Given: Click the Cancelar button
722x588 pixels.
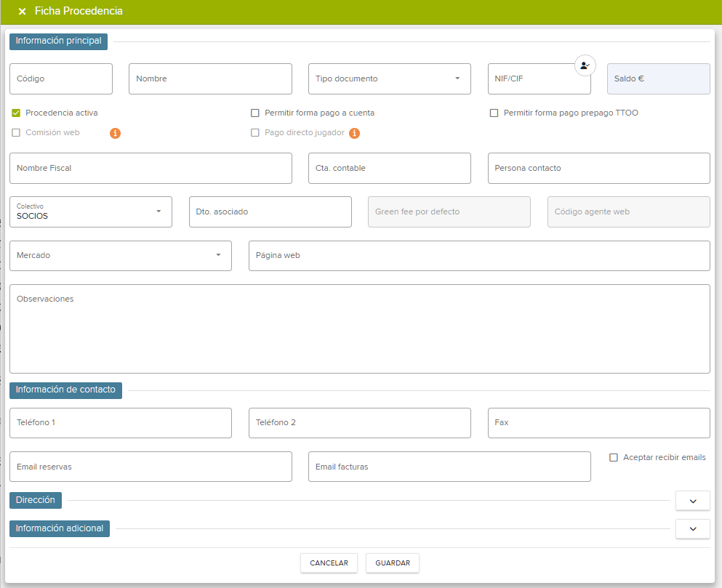Looking at the screenshot, I should [329, 563].
